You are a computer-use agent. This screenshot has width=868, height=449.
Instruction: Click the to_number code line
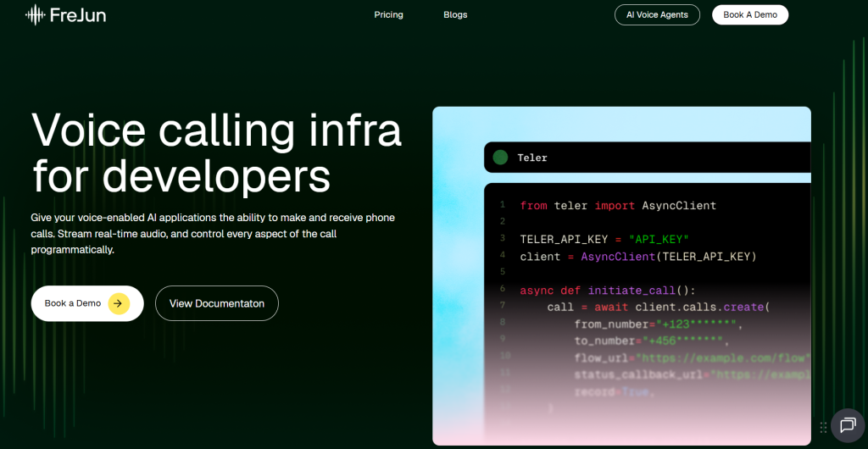pos(652,341)
